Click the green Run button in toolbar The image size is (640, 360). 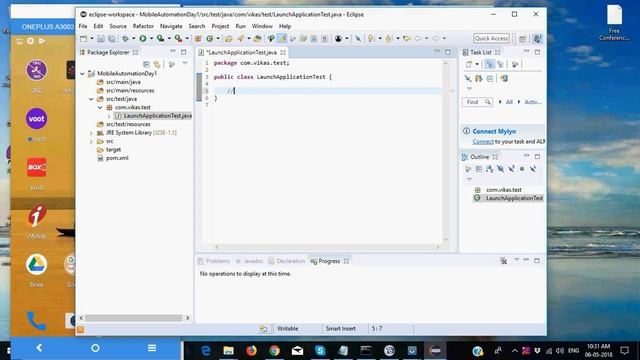tap(143, 38)
